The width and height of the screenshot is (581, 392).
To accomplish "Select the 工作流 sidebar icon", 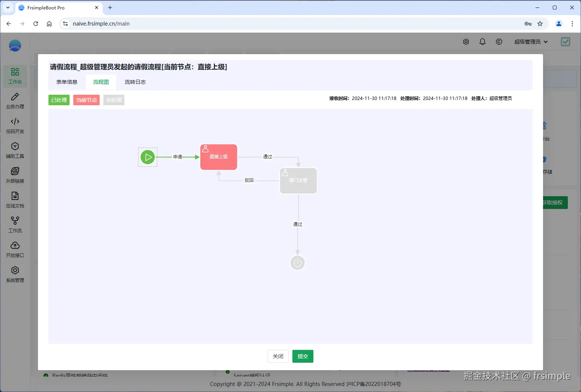I will [x=15, y=224].
